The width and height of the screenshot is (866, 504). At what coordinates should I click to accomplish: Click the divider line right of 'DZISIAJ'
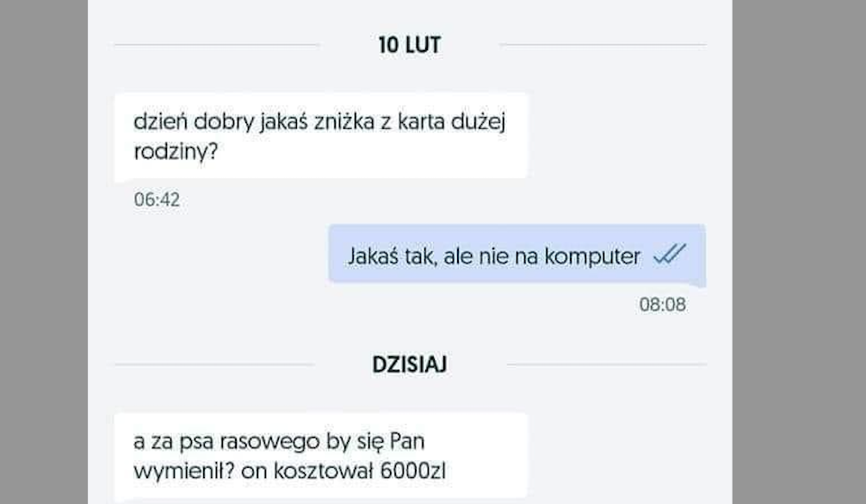(606, 365)
